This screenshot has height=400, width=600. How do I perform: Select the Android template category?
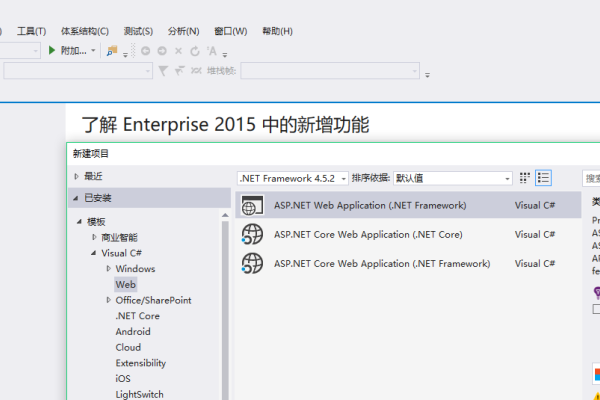coord(133,332)
